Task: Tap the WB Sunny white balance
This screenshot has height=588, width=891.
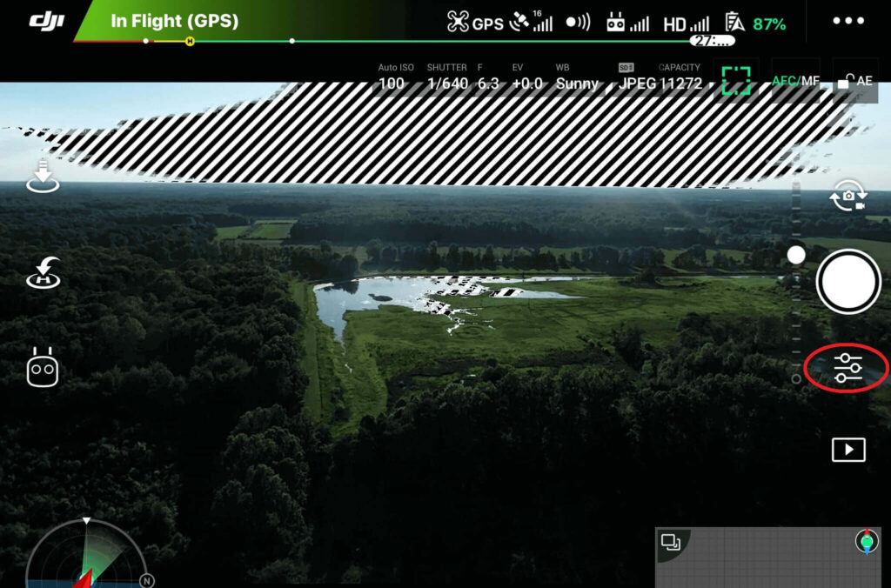Action: pos(577,77)
